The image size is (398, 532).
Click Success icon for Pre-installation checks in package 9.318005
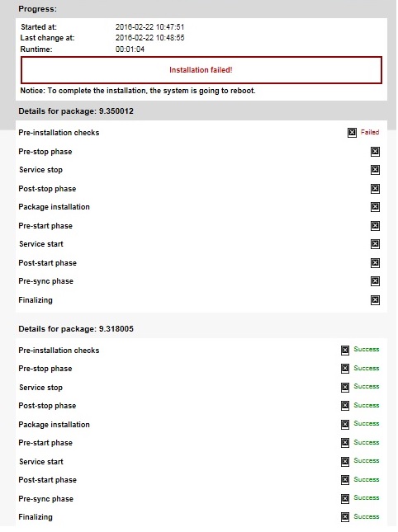344,351
